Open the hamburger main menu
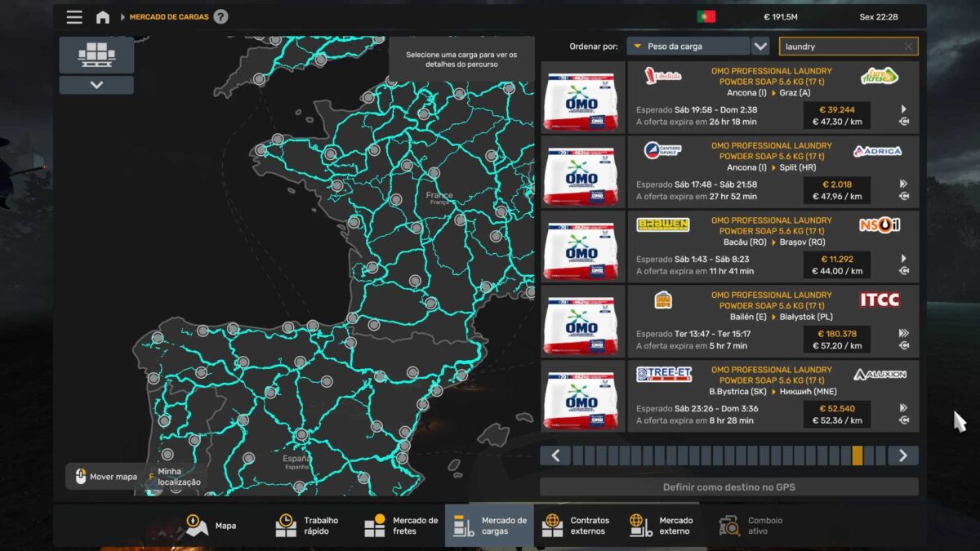This screenshot has width=980, height=551. click(74, 17)
